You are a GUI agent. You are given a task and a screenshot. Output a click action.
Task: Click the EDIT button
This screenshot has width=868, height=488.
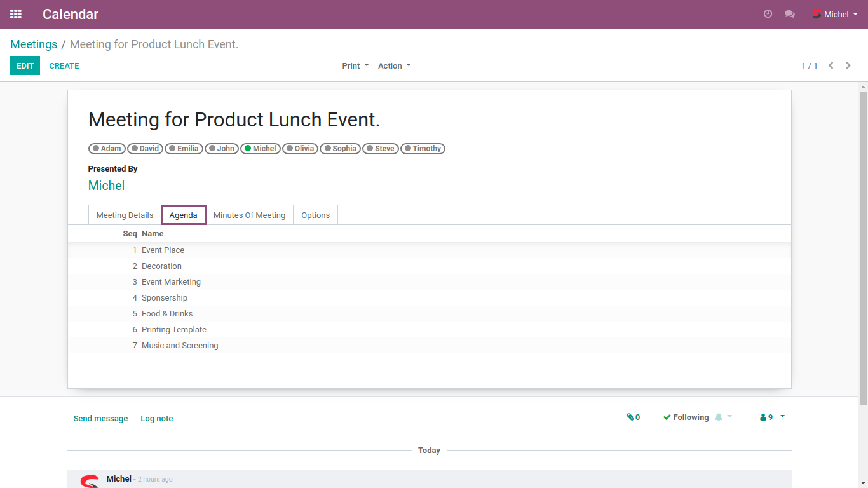[x=25, y=65]
